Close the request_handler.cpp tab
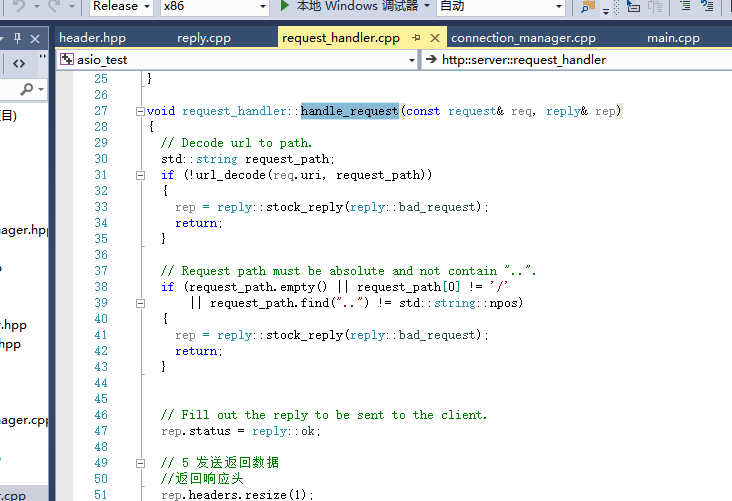Image resolution: width=732 pixels, height=501 pixels. click(435, 38)
